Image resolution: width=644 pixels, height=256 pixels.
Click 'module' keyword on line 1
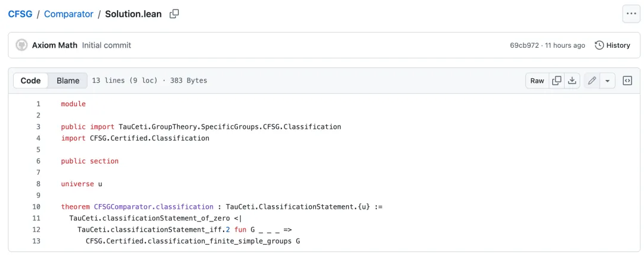(73, 104)
